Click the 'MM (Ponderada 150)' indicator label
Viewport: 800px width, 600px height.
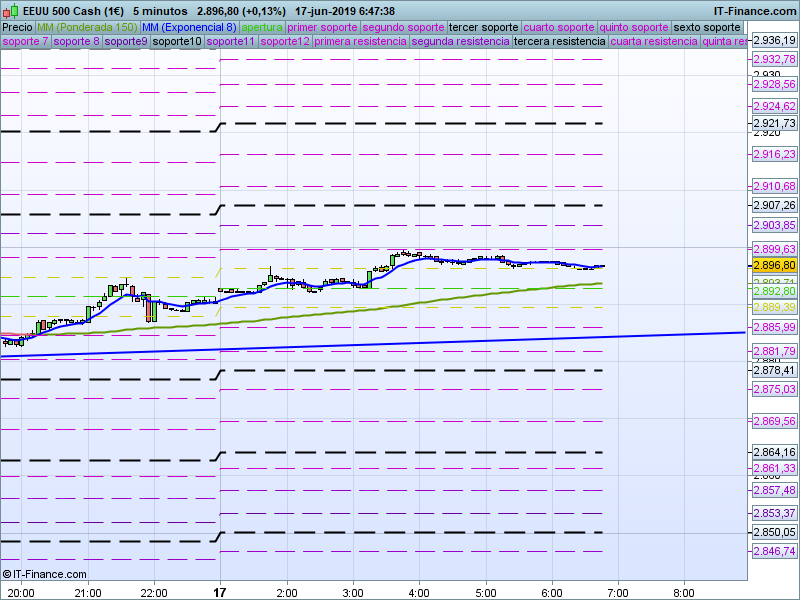(x=87, y=27)
